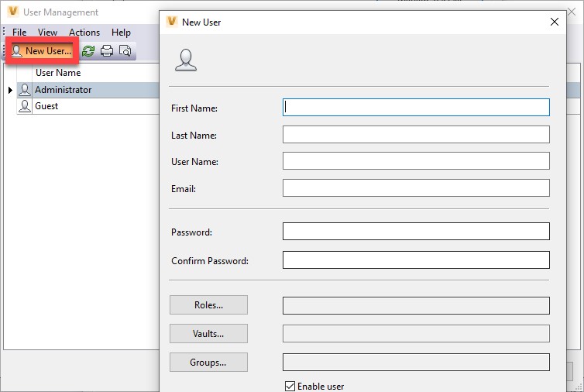The height and width of the screenshot is (392, 584).
Task: Click the New User toolbar button
Action: click(x=42, y=50)
